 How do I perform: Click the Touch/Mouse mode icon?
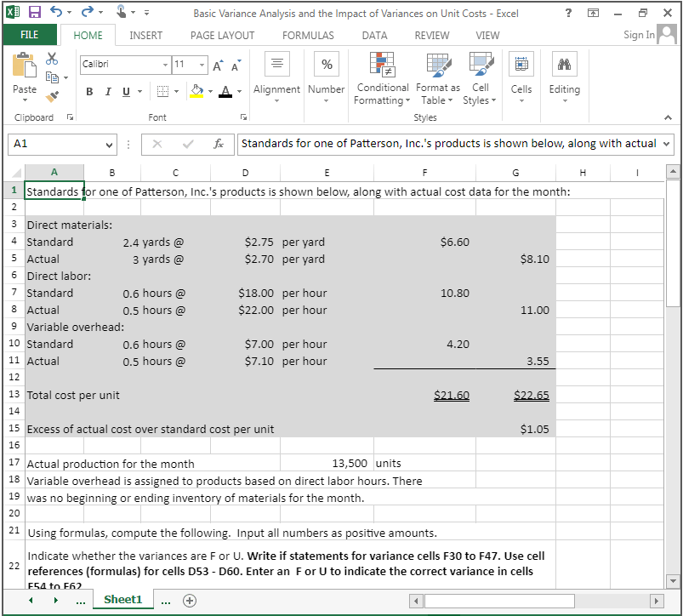[x=121, y=12]
